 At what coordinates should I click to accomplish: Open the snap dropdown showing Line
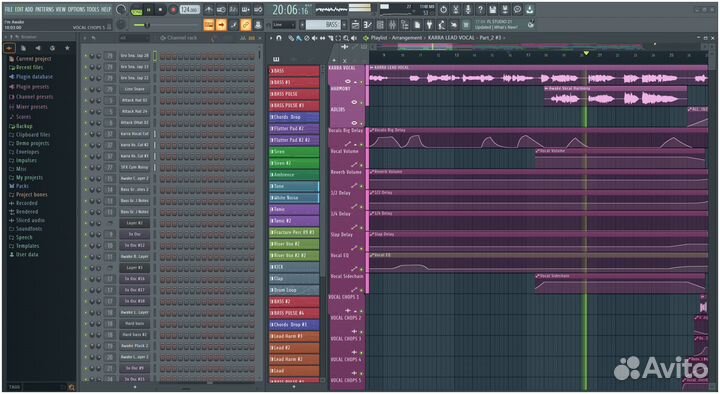click(x=284, y=25)
